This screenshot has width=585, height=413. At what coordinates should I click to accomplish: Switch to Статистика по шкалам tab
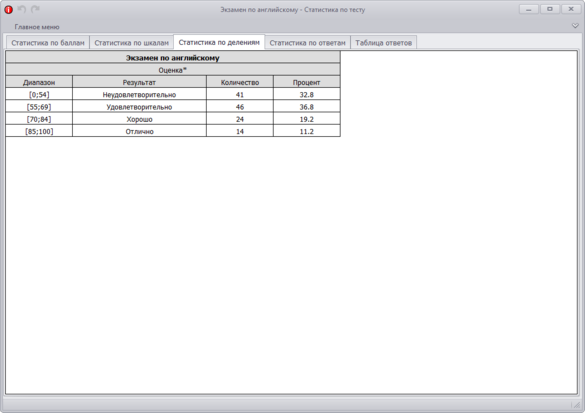coord(131,43)
